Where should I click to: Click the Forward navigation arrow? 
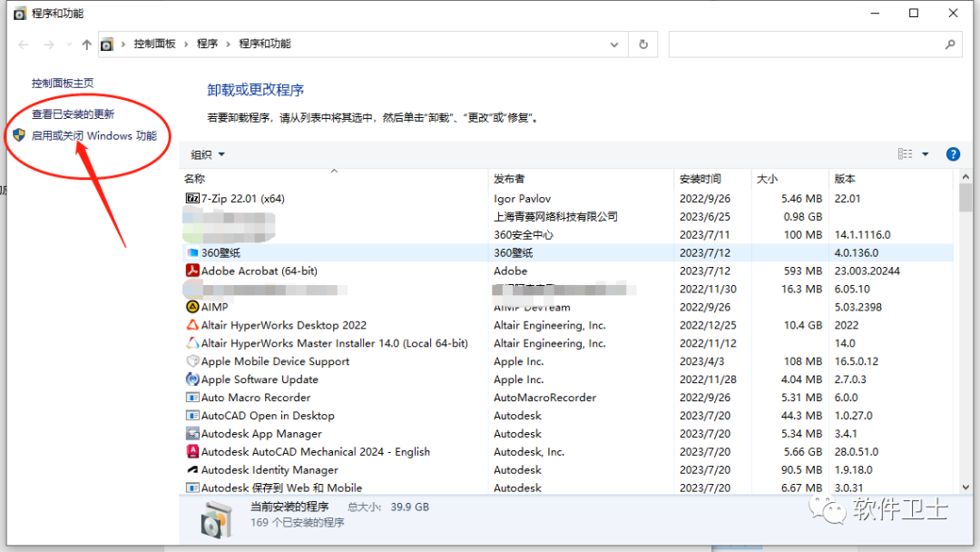pyautogui.click(x=49, y=44)
